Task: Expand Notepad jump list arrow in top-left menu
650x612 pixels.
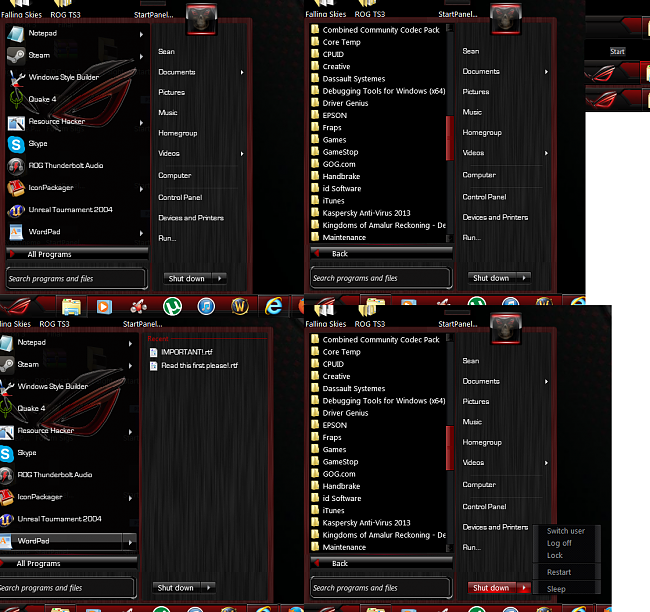Action: click(141, 34)
